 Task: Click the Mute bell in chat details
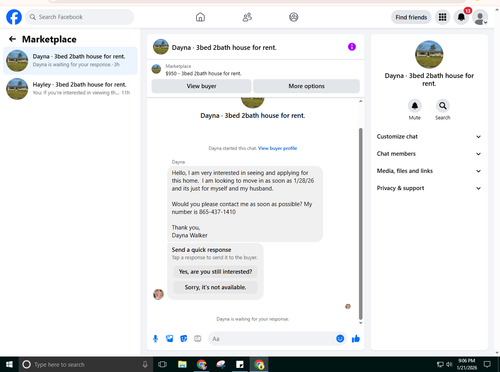415,106
